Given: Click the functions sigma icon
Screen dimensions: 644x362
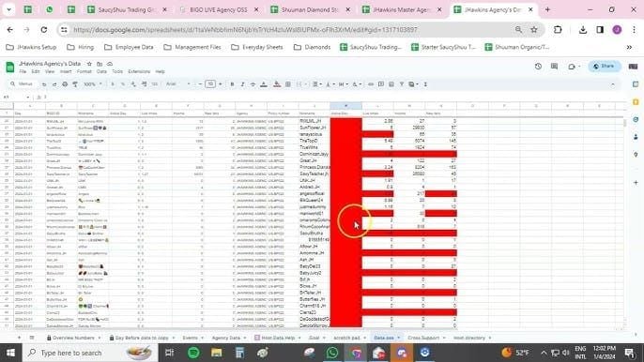Looking at the screenshot, I should click(425, 84).
